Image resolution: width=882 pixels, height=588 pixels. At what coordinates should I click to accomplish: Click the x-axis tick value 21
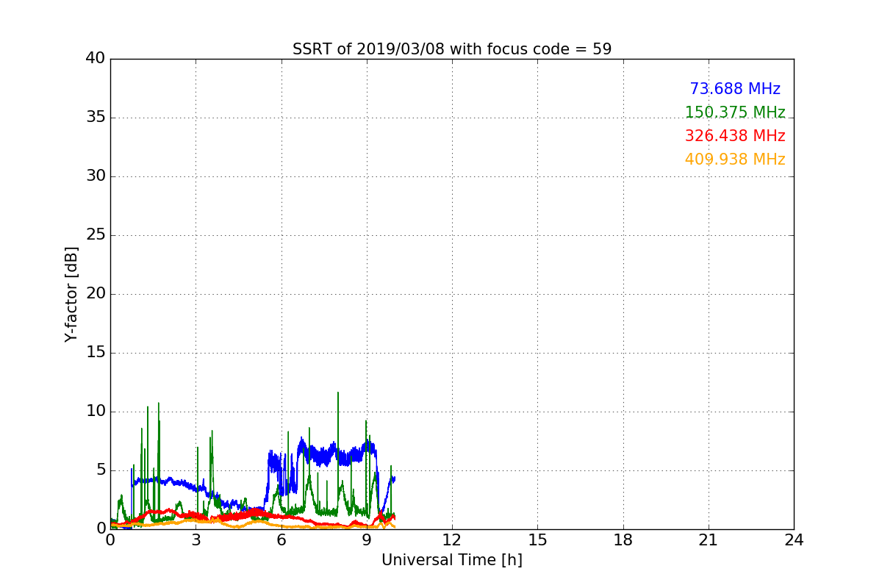click(x=709, y=540)
